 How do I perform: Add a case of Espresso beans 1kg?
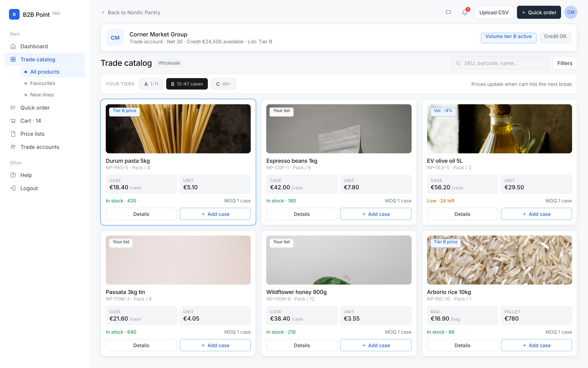point(376,214)
